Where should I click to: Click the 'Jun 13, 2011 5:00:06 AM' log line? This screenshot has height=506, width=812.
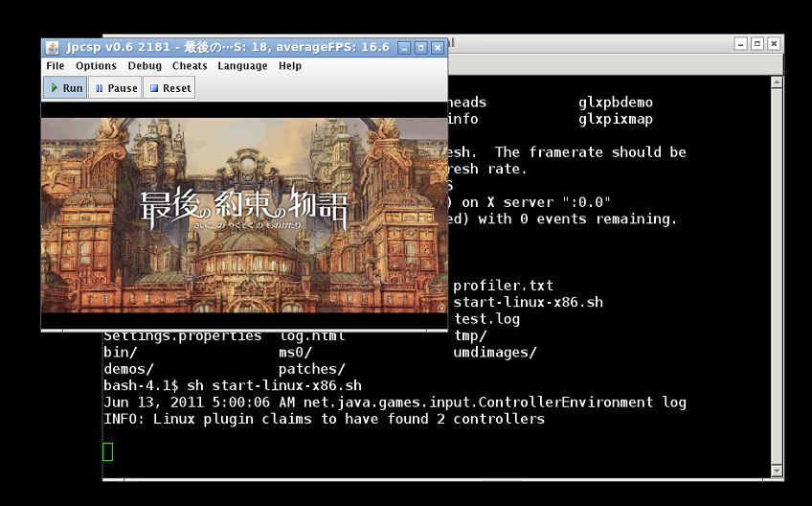click(x=395, y=402)
